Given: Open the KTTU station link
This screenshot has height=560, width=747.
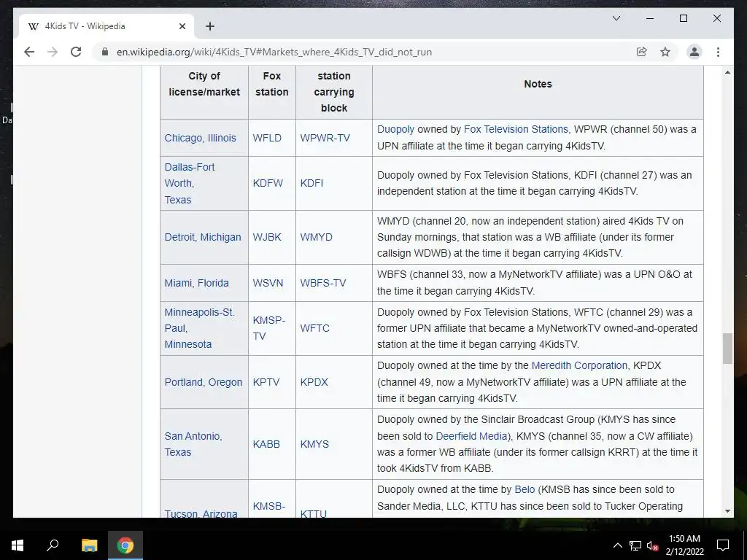Looking at the screenshot, I should [313, 513].
